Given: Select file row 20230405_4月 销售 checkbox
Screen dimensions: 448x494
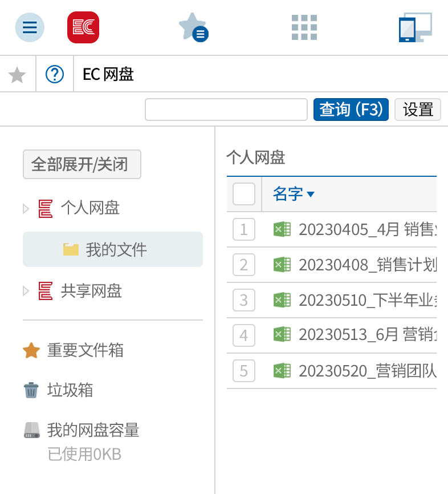Looking at the screenshot, I should [x=243, y=230].
